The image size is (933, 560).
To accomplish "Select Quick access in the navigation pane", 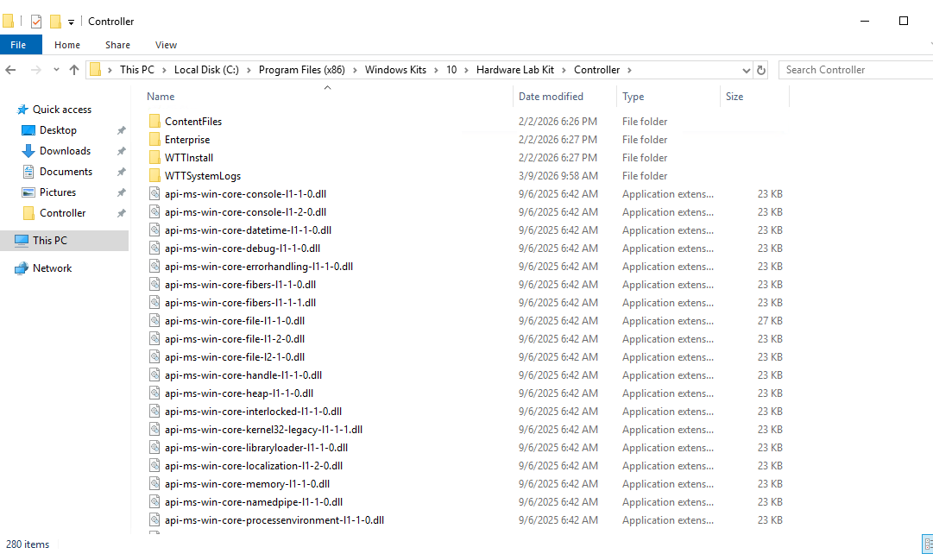I will click(62, 110).
